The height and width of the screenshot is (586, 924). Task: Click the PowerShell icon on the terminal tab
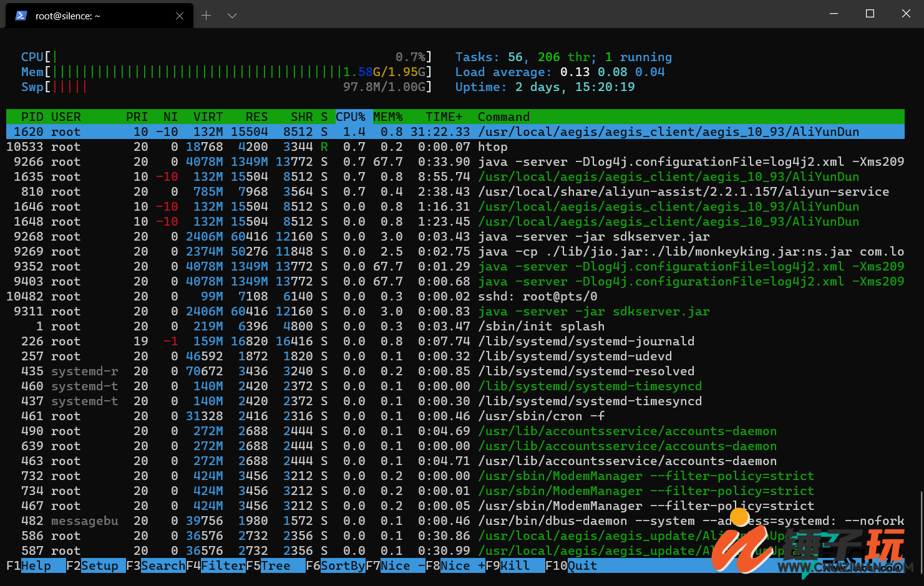click(x=21, y=16)
